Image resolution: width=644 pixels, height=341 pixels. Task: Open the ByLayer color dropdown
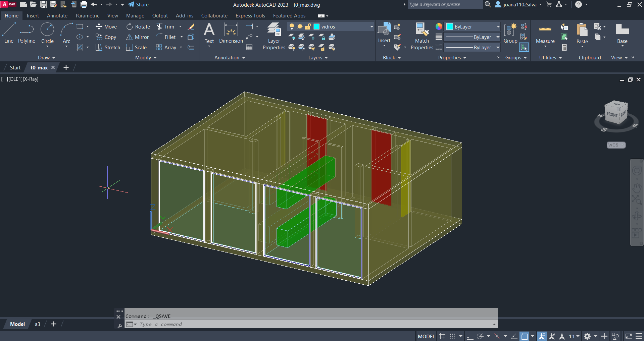click(x=498, y=26)
